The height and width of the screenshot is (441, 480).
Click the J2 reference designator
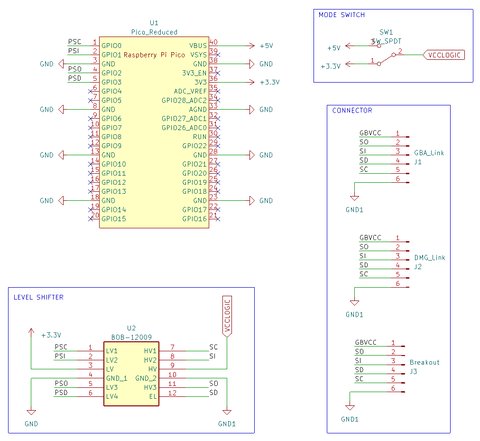(x=418, y=267)
